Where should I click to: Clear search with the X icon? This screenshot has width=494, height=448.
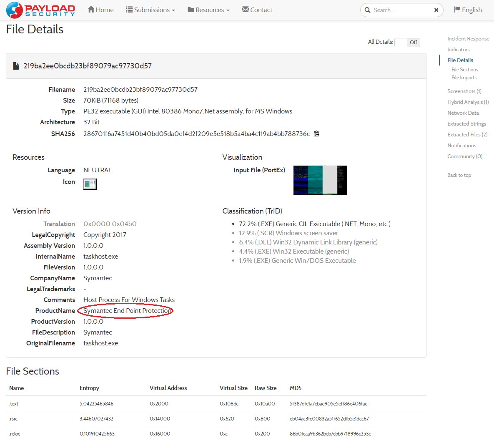(x=436, y=10)
